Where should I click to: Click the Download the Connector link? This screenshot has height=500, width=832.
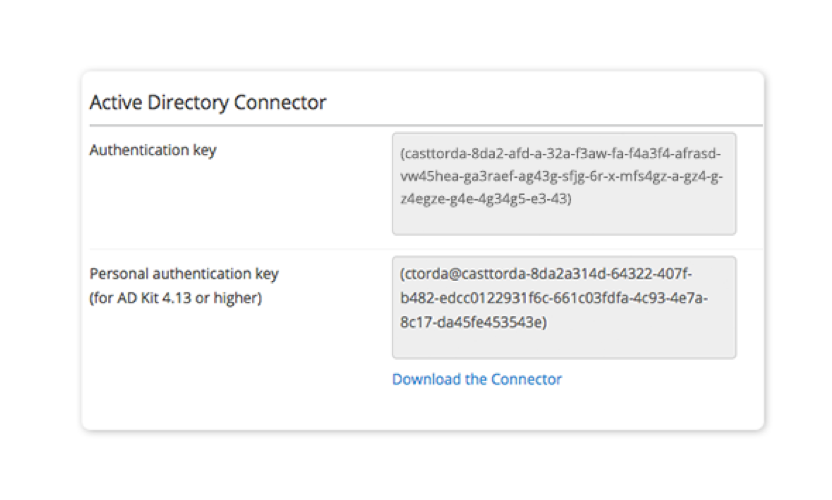[476, 379]
